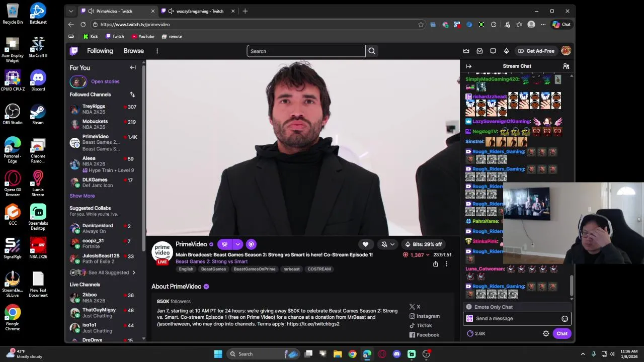
Task: Expand viewer count 1,387 dropdown
Action: pyautogui.click(x=428, y=255)
